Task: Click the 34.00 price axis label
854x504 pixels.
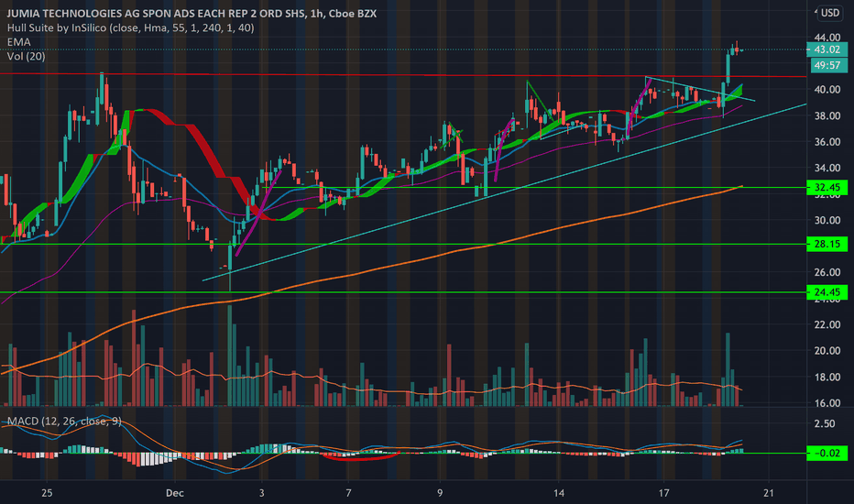Action: tap(827, 168)
